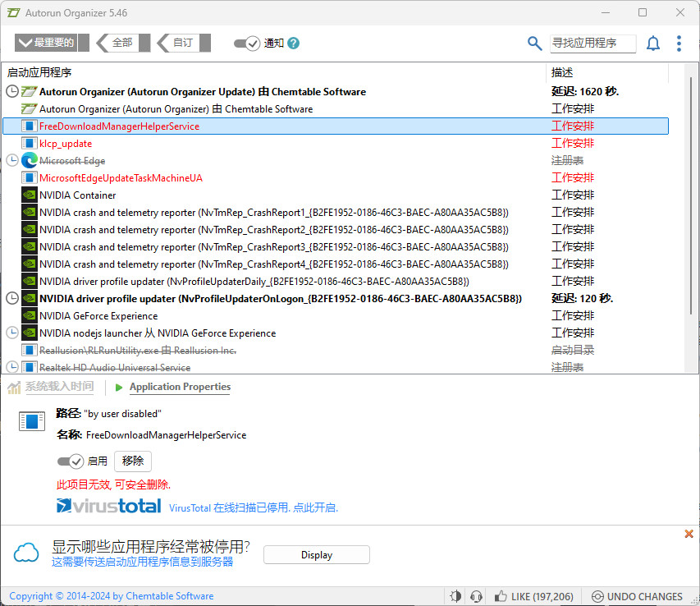The width and height of the screenshot is (700, 606).
Task: Click clock icon on Autorun Organizer Update row
Action: coord(12,91)
